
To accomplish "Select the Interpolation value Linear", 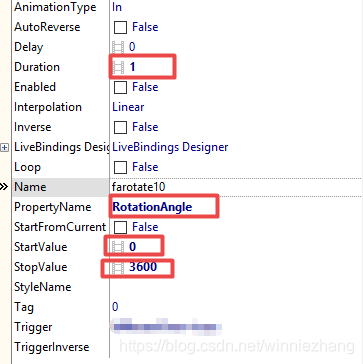I will tap(128, 107).
